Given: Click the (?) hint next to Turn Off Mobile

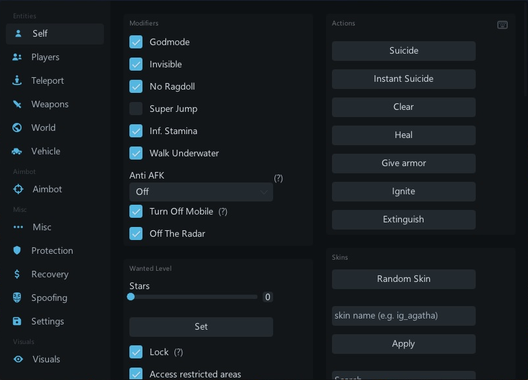Looking at the screenshot, I should pos(223,212).
